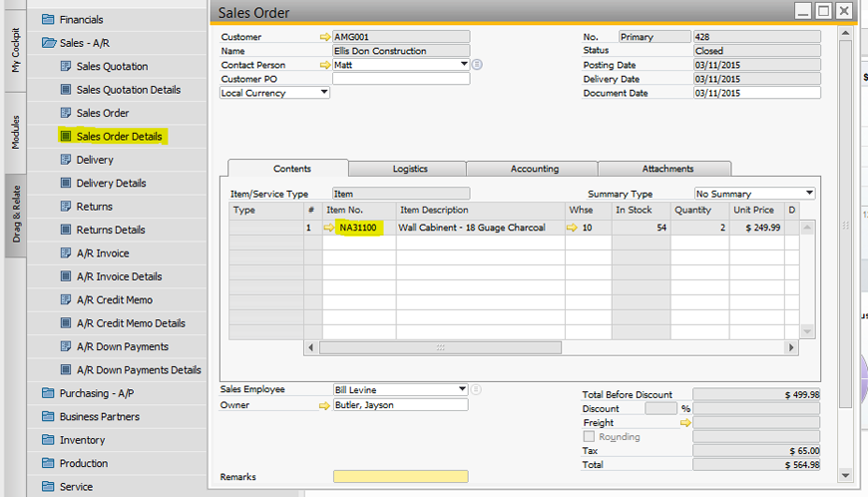Click the Quantity cell showing 2

[699, 228]
